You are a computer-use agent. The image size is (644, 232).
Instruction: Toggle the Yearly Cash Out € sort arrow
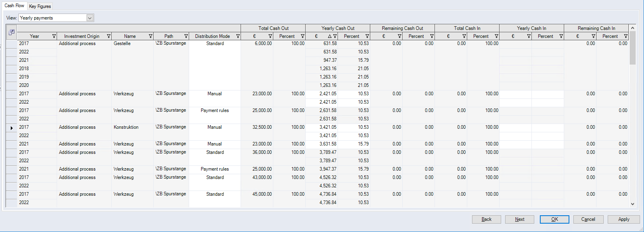click(330, 36)
